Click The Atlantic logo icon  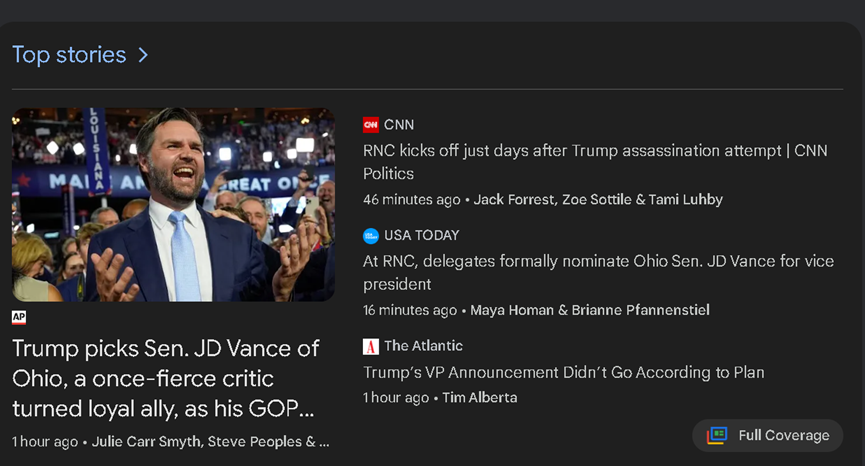click(371, 346)
